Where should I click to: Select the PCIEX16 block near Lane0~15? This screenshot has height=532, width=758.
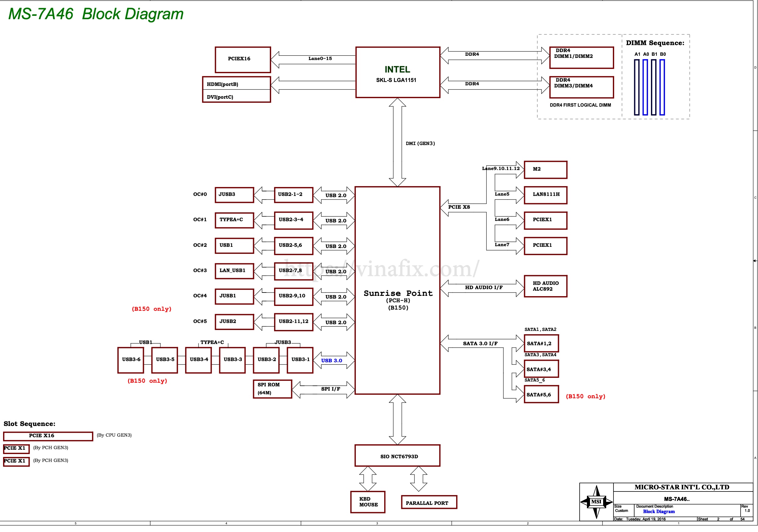[x=243, y=59]
